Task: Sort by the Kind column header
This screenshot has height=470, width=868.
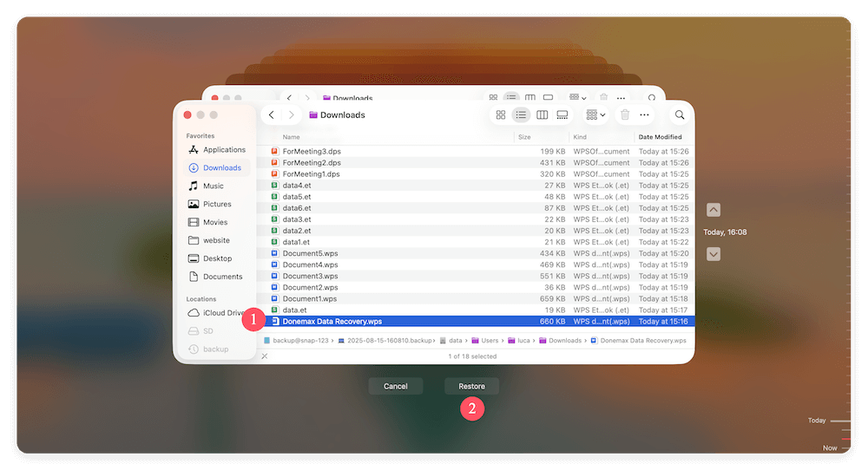Action: tap(580, 137)
